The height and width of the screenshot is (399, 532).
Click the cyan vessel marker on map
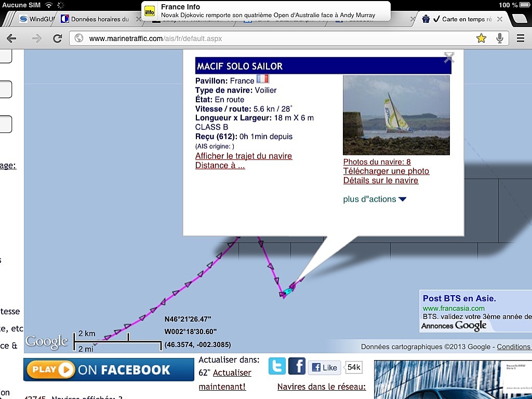pyautogui.click(x=288, y=291)
